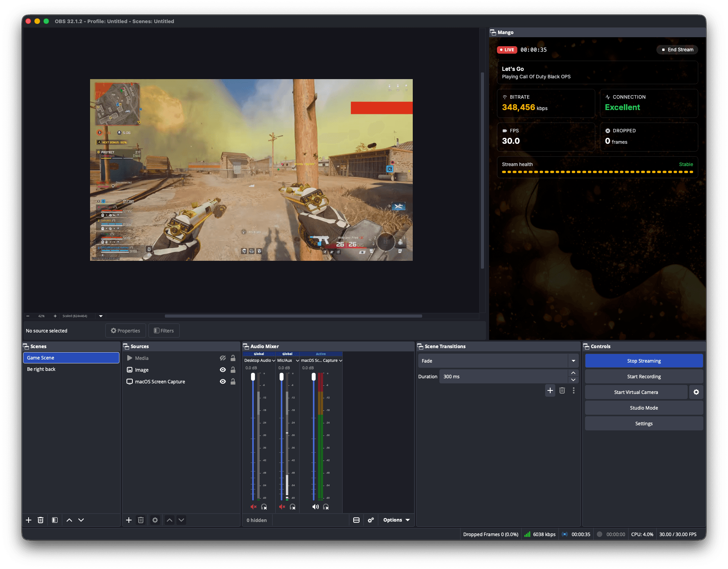
Task: Select the Game Scene scene
Action: (71, 358)
